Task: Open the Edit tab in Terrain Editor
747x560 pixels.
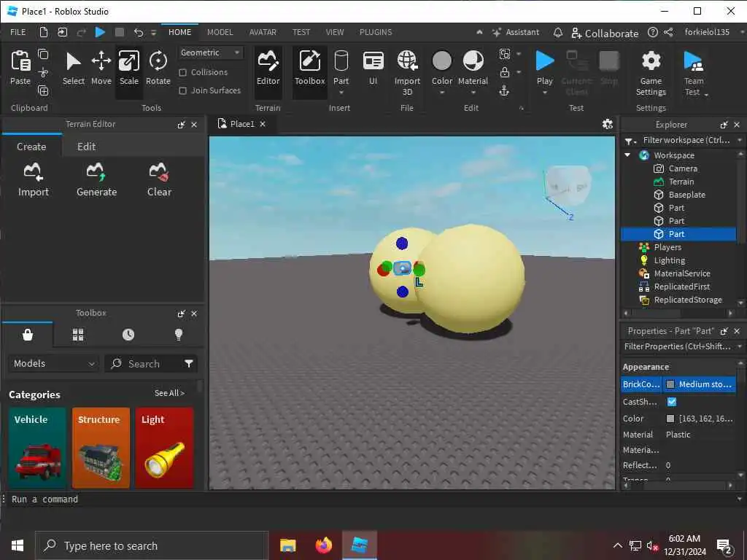Action: pos(86,147)
